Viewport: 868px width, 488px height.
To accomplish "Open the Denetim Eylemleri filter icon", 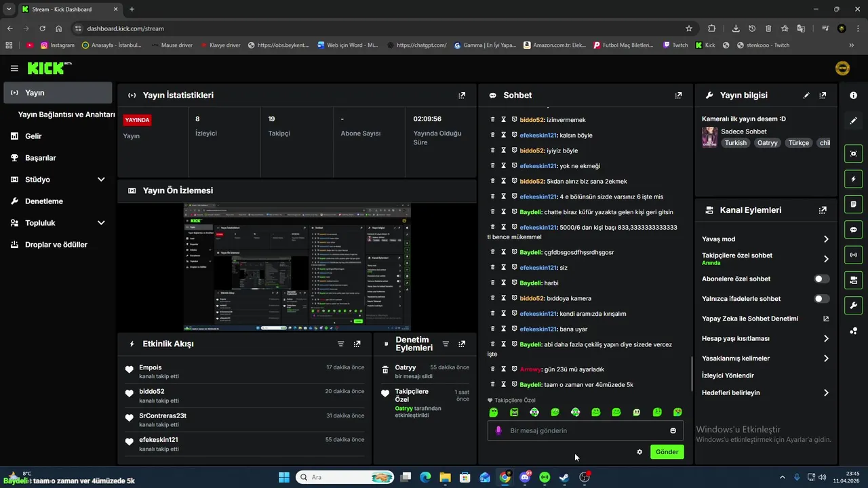I will [446, 344].
